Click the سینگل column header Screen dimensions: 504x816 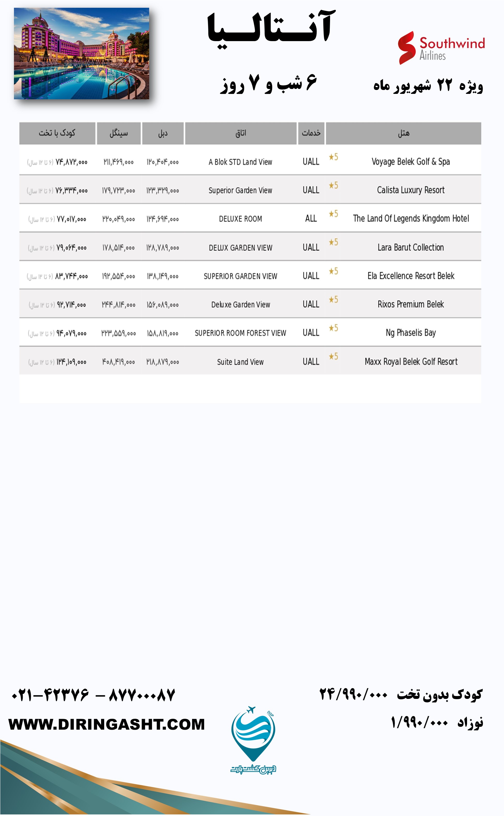click(x=119, y=133)
